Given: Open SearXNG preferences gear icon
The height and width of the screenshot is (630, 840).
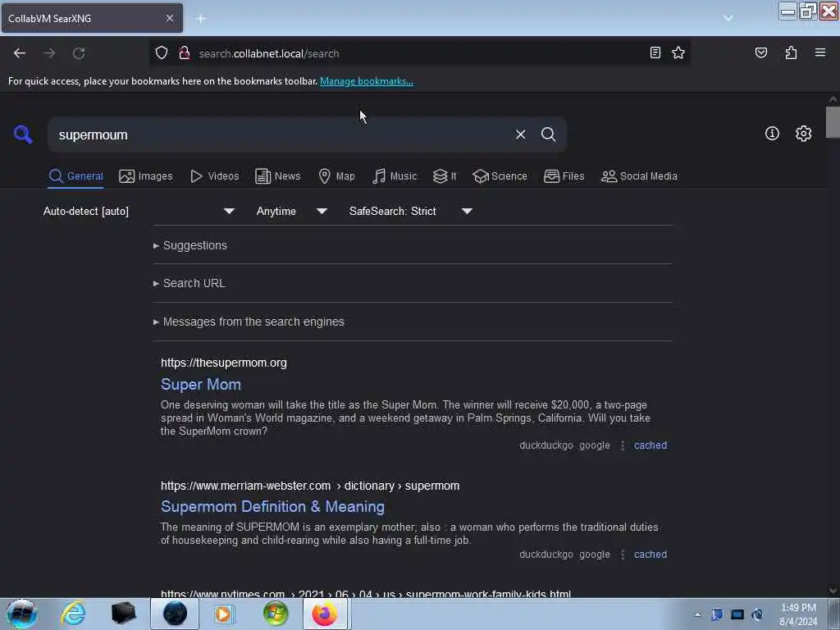Looking at the screenshot, I should 803,134.
